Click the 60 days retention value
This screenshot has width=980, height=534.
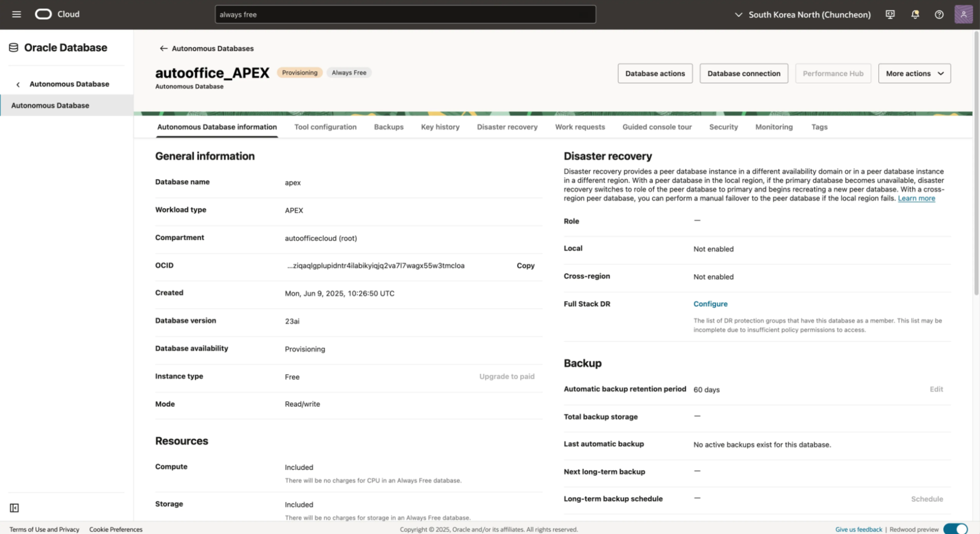point(706,390)
